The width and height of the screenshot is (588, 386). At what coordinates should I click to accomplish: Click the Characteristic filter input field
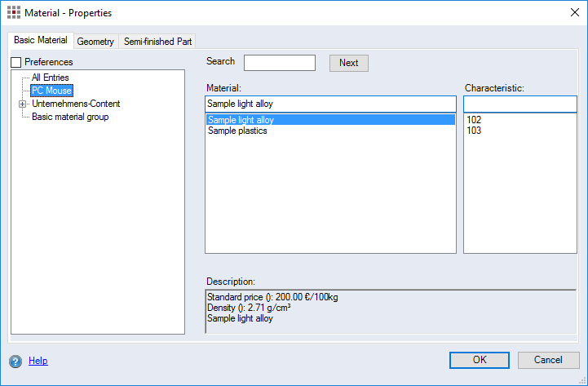[519, 104]
